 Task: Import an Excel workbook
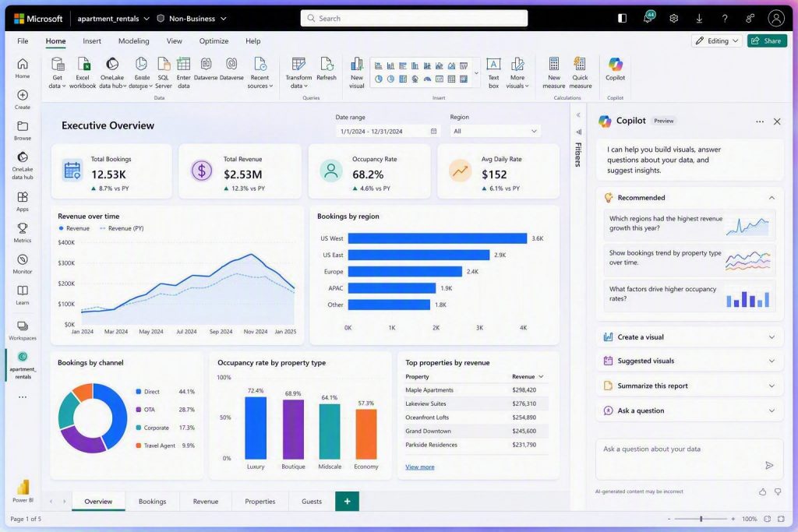point(83,72)
